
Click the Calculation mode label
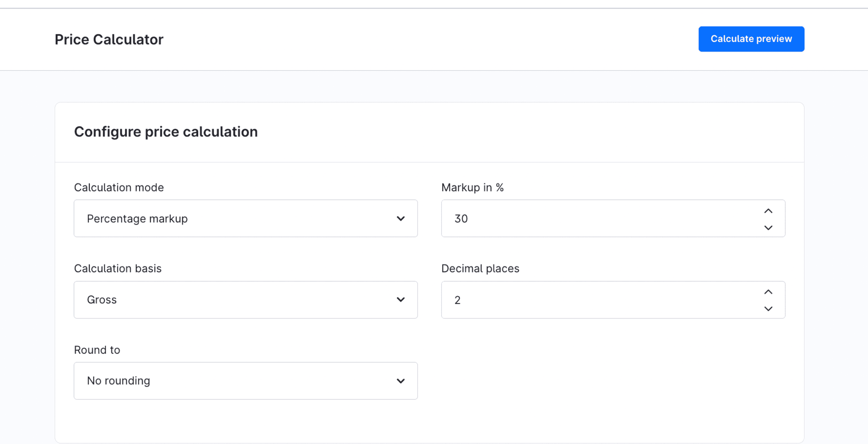click(119, 187)
